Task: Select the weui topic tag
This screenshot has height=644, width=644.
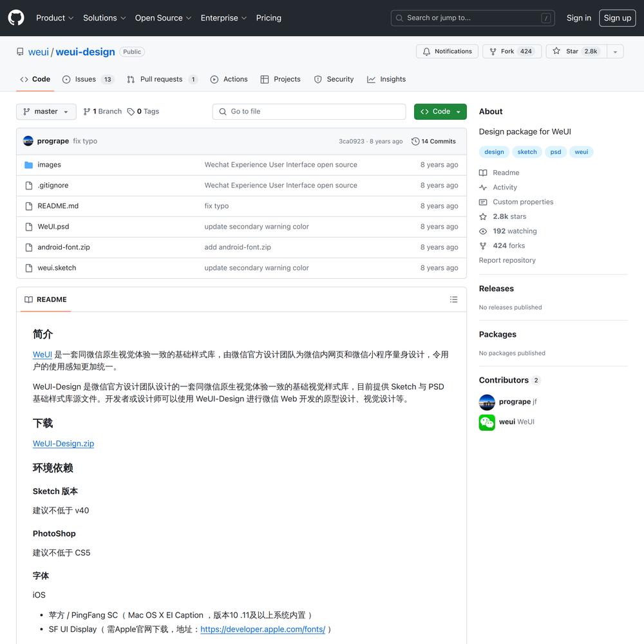Action: (x=581, y=152)
